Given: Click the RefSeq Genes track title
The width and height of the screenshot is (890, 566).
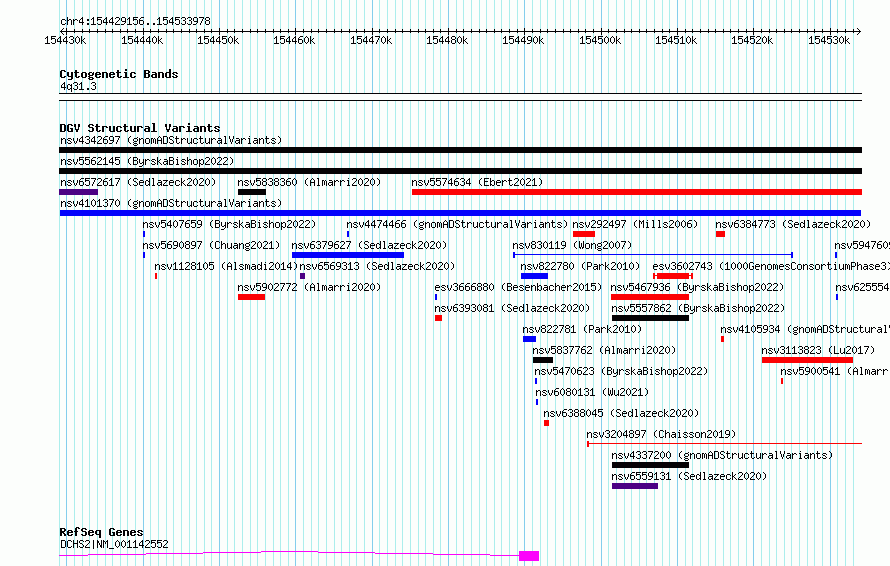Looking at the screenshot, I should coord(101,533).
